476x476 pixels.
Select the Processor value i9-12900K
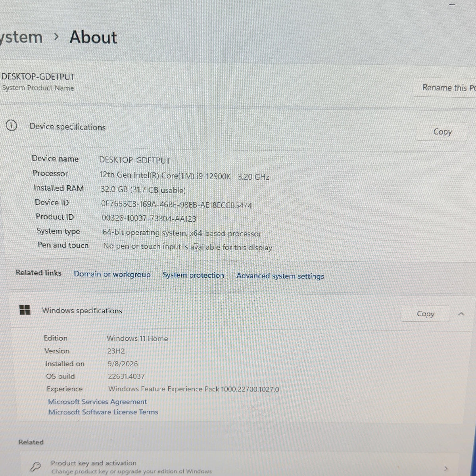tap(184, 176)
